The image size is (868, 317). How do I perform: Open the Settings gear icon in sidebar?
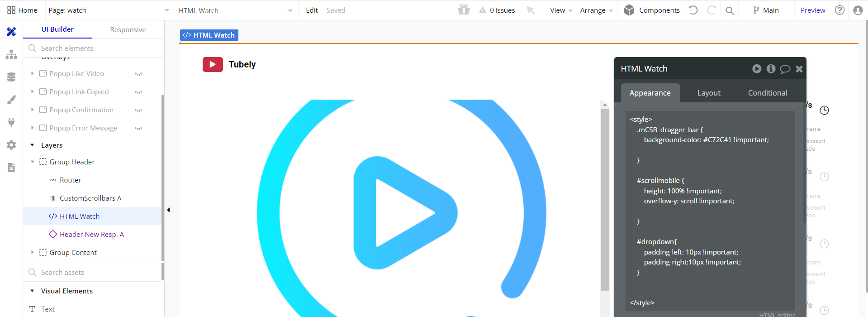[x=11, y=145]
